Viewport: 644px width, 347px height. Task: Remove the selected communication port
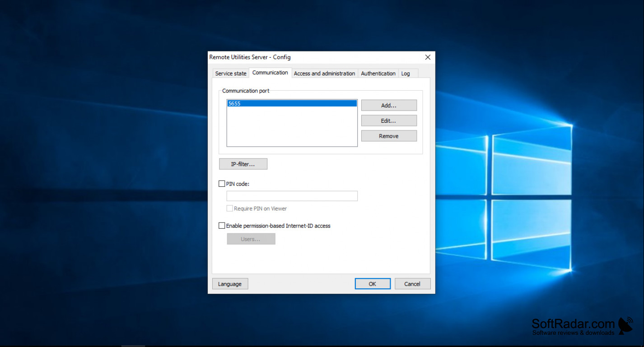389,136
